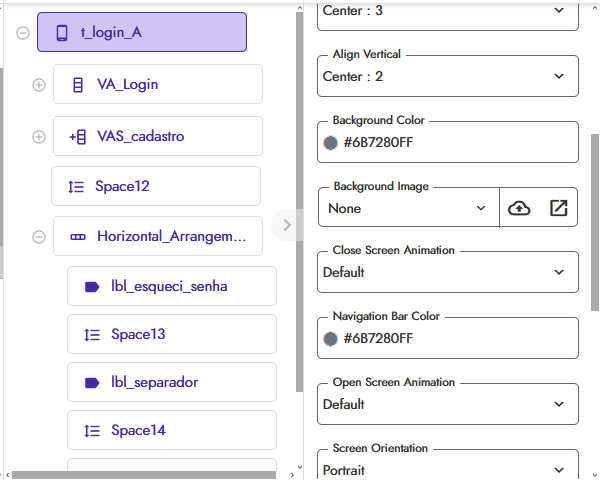Open the Open Screen Animation dropdown

click(x=448, y=404)
